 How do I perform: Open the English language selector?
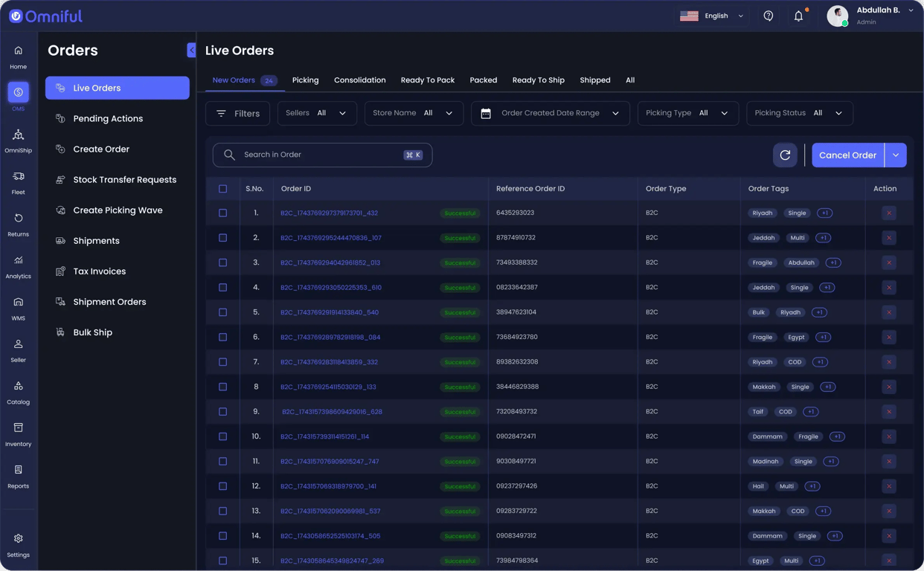tap(712, 15)
